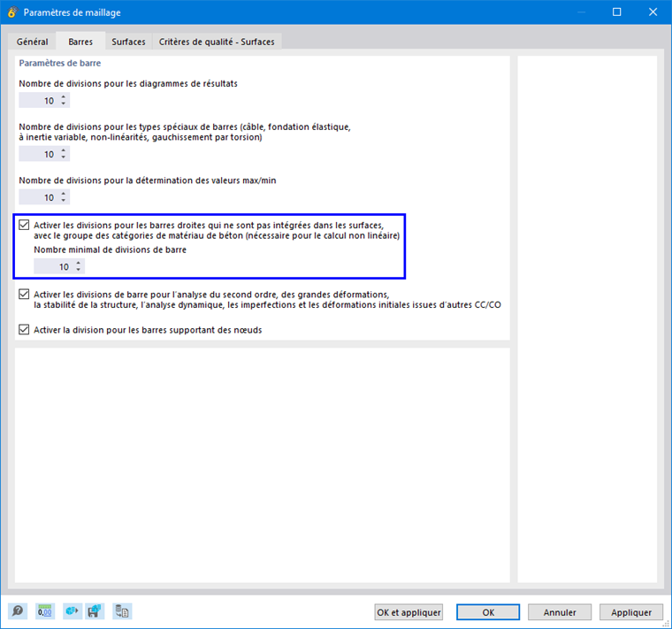
Task: Click label 'Nombre minimal de divisions de barre'
Action: coord(111,249)
